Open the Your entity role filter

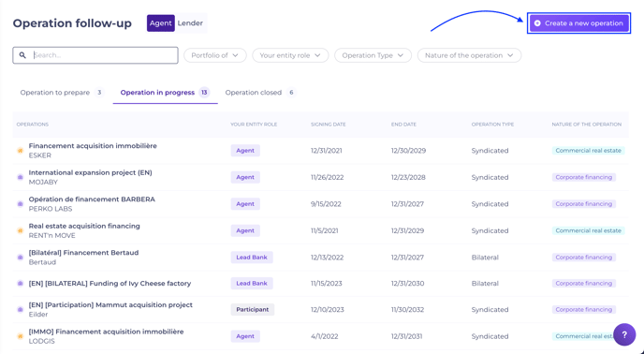click(x=290, y=55)
